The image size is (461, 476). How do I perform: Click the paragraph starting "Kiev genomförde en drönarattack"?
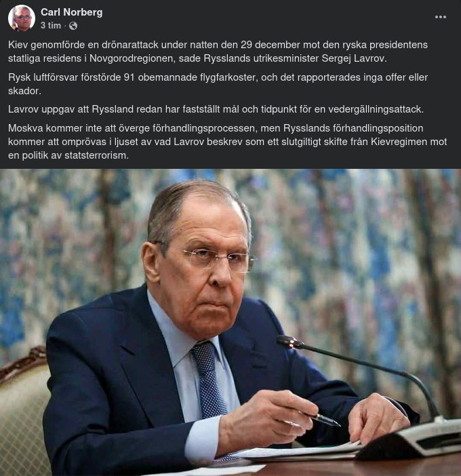click(218, 52)
